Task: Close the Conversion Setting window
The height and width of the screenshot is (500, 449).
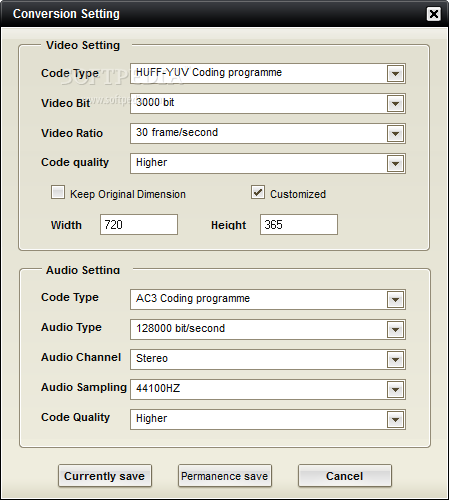Action: point(434,14)
